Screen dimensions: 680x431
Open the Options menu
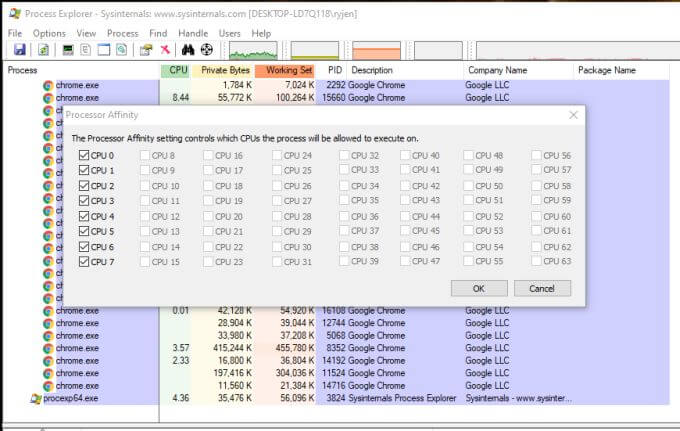pos(49,33)
